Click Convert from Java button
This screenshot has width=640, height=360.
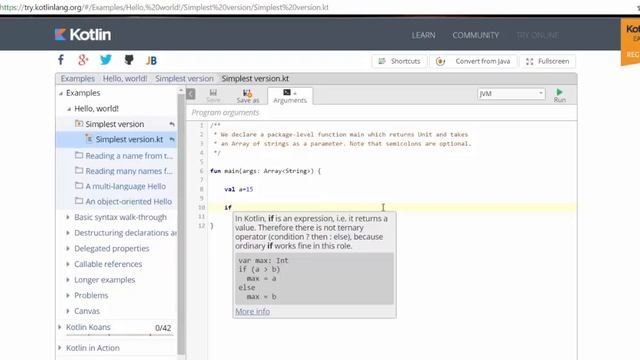(473, 61)
